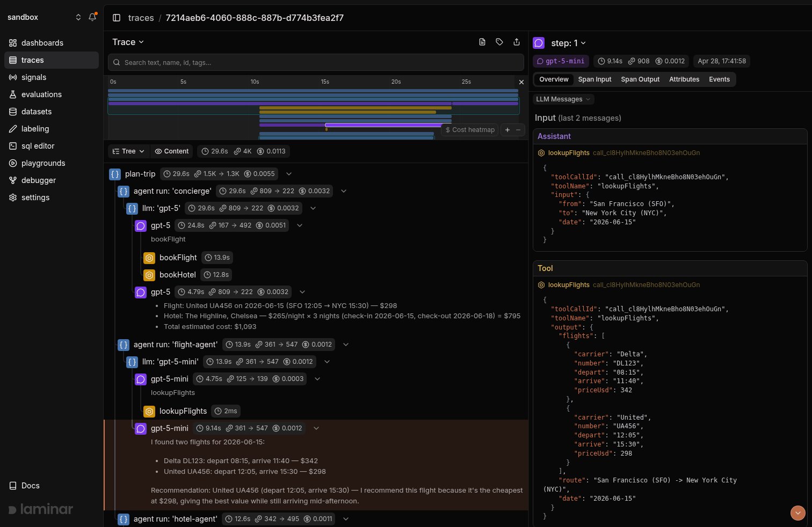Close the timeline panel
The image size is (812, 527).
coord(521,82)
